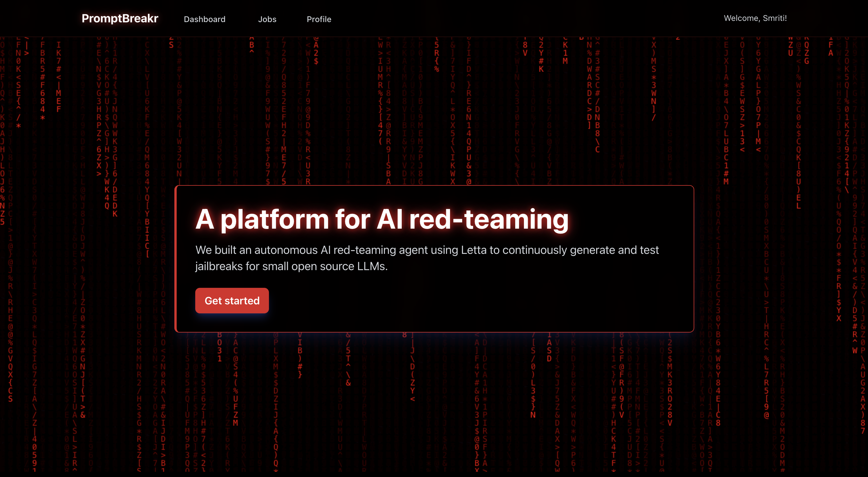Viewport: 868px width, 477px height.
Task: Click empty area inside hero card right of button
Action: click(472, 301)
